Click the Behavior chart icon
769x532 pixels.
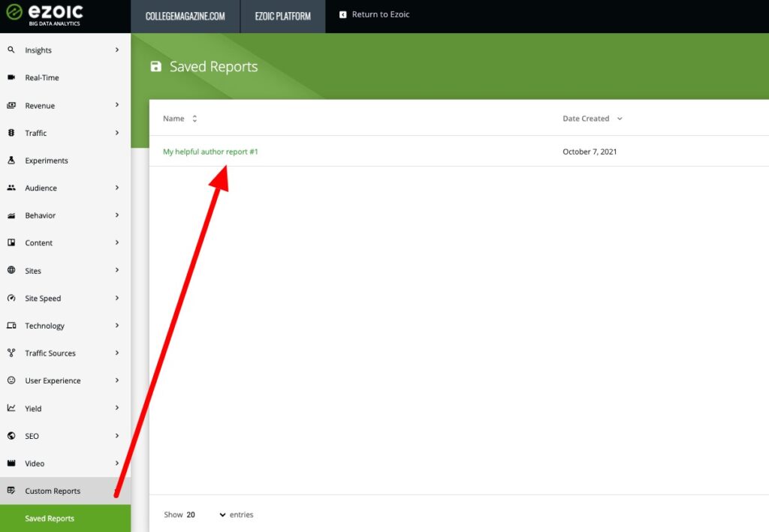(x=11, y=215)
